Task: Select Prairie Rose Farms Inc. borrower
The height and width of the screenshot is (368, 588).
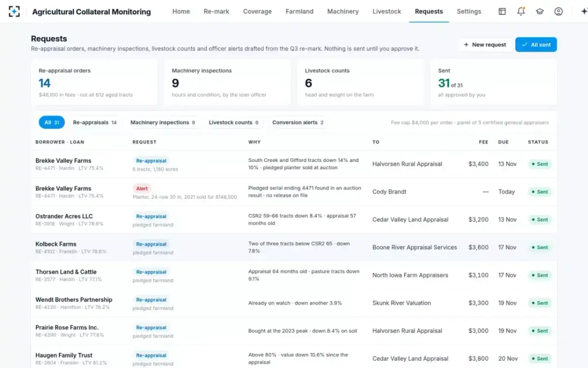Action: [67, 328]
